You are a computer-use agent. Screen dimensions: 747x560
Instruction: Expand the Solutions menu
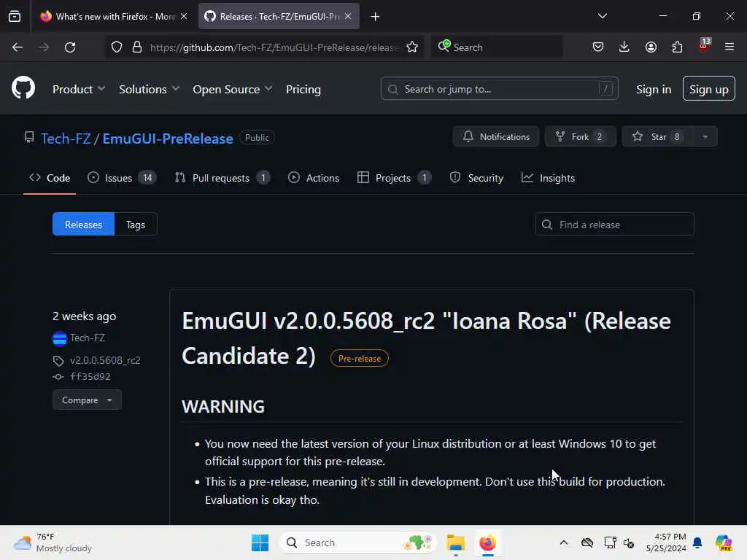pyautogui.click(x=149, y=89)
